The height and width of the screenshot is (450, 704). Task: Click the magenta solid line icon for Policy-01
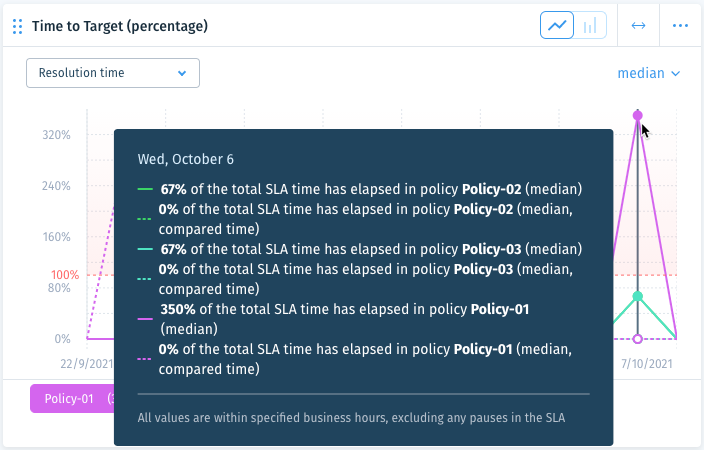pos(145,319)
